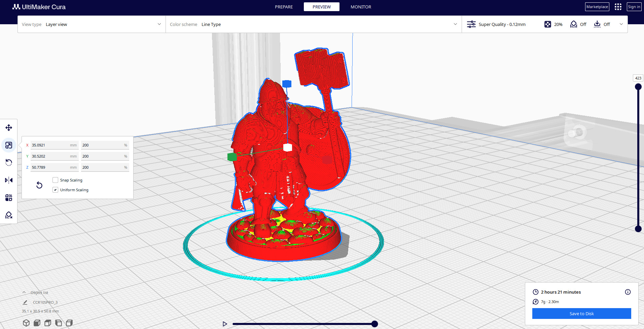Open Per Model Settings tool

click(9, 198)
